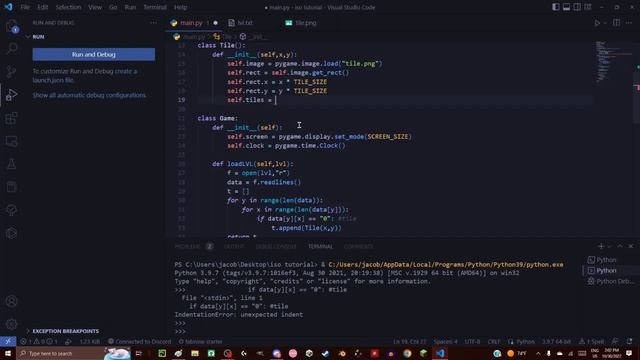Open the Manage gear icon in activity bar
This screenshot has width=640, height=360.
[11, 324]
